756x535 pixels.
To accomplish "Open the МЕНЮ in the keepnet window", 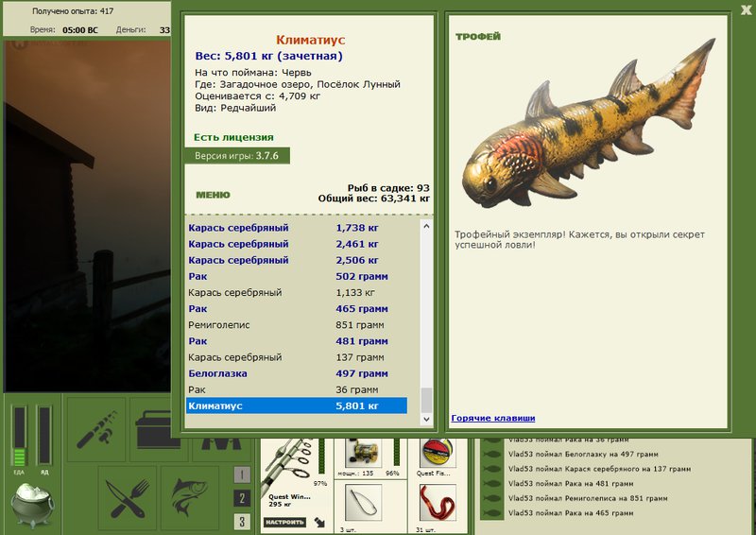I will (213, 195).
